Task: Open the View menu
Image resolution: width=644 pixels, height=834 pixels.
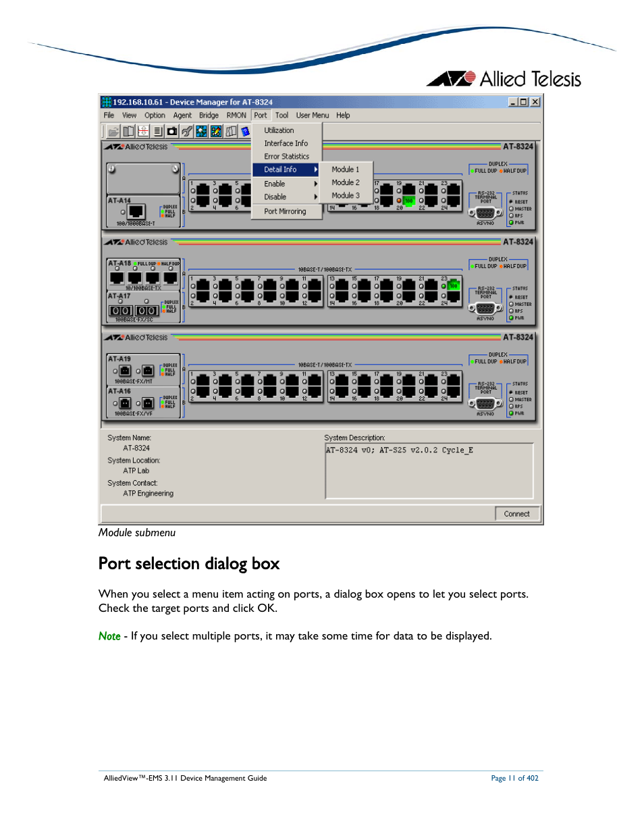Action: 129,115
